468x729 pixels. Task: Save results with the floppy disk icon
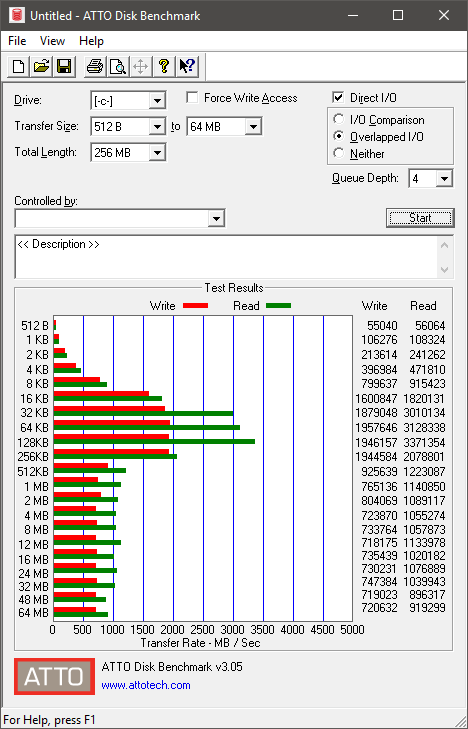click(x=64, y=66)
